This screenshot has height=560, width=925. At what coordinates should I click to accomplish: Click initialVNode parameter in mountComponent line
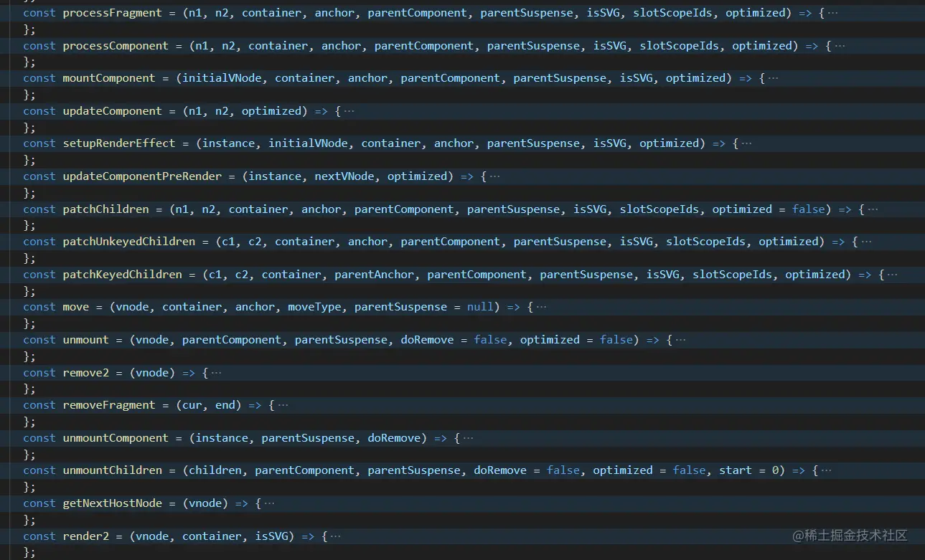tap(222, 78)
